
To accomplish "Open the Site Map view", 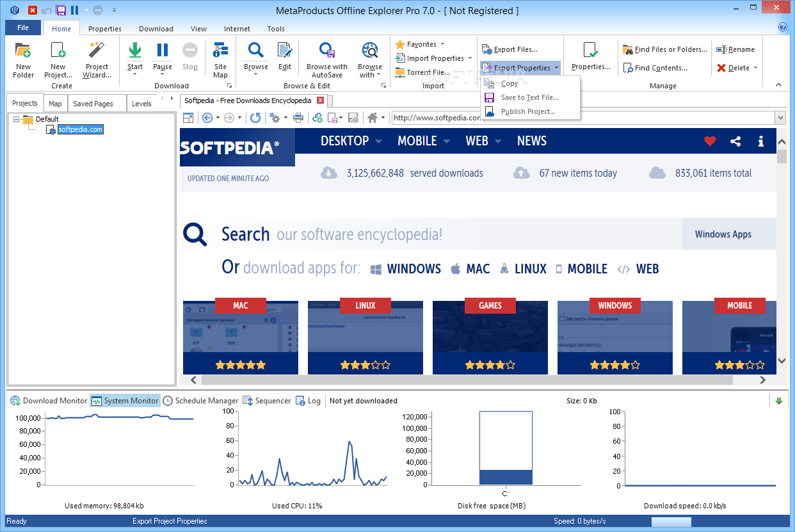I will coord(221,60).
